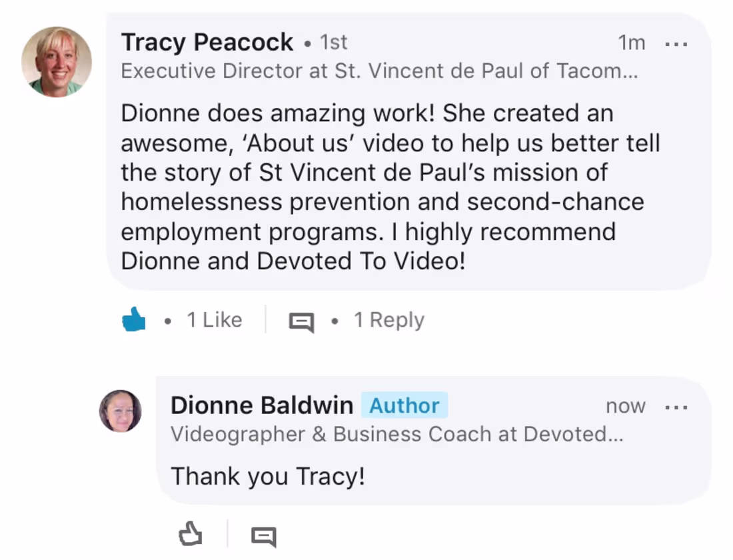Open the 1 Reply thread count

click(388, 321)
